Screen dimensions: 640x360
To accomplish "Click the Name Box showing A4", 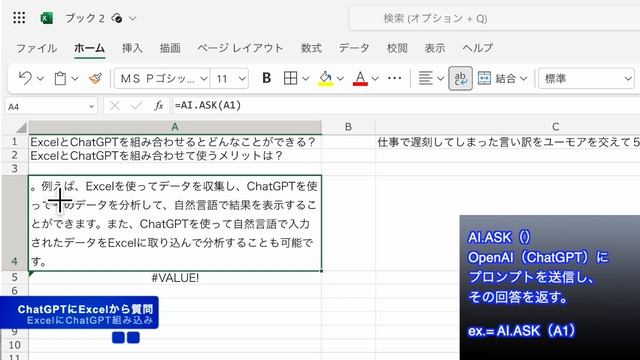I will pos(46,107).
